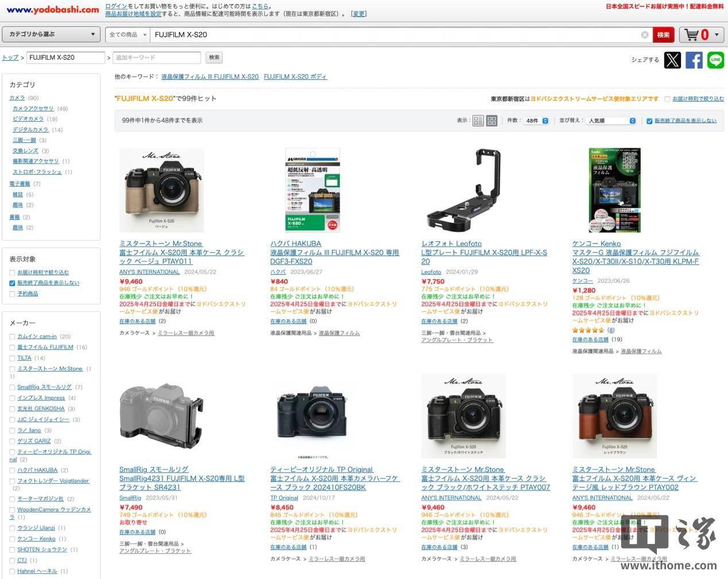Uncheck 販売終了商品を表示しない in 表示対象 sidebar
Image resolution: width=728 pixels, height=579 pixels.
coord(12,283)
